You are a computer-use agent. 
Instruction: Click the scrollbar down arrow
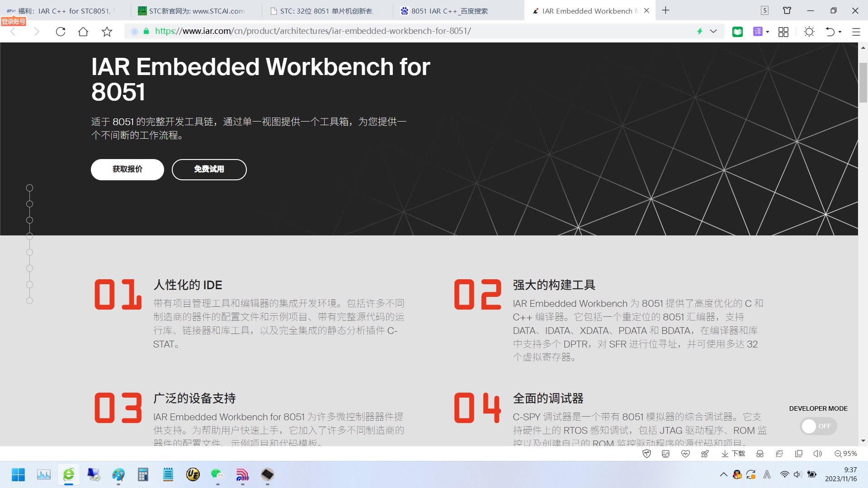(863, 441)
